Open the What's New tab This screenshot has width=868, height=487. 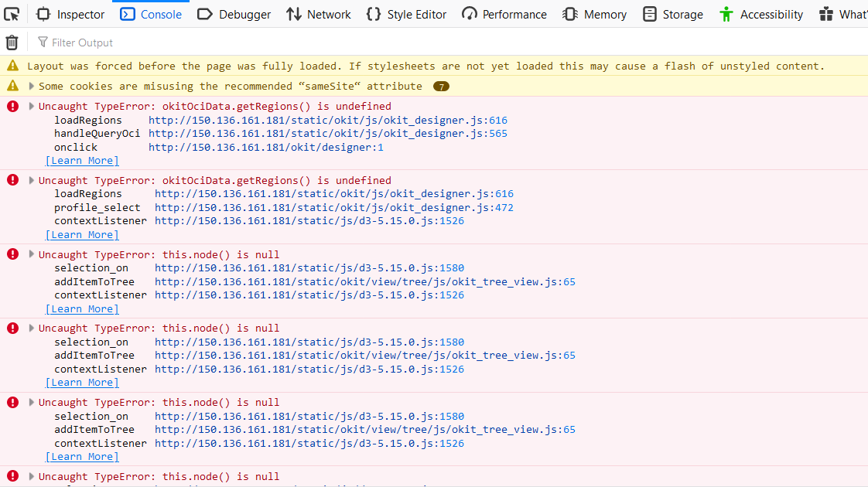click(842, 15)
